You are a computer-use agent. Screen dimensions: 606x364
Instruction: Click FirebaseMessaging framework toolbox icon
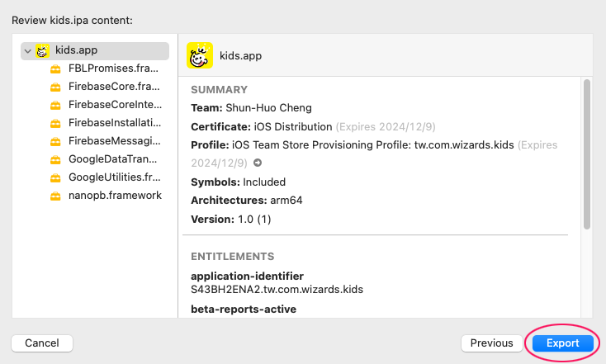[55, 141]
